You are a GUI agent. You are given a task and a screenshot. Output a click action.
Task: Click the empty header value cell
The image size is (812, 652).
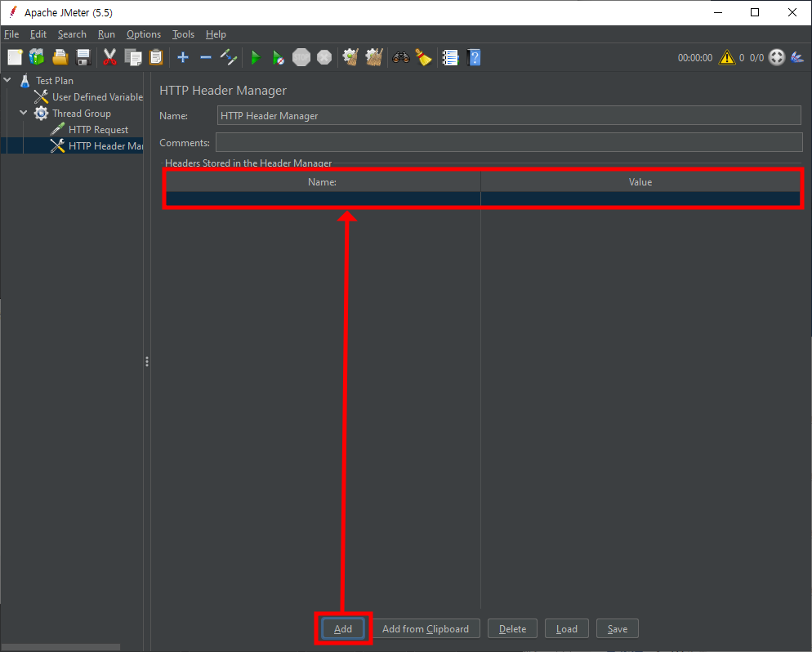[x=640, y=199]
